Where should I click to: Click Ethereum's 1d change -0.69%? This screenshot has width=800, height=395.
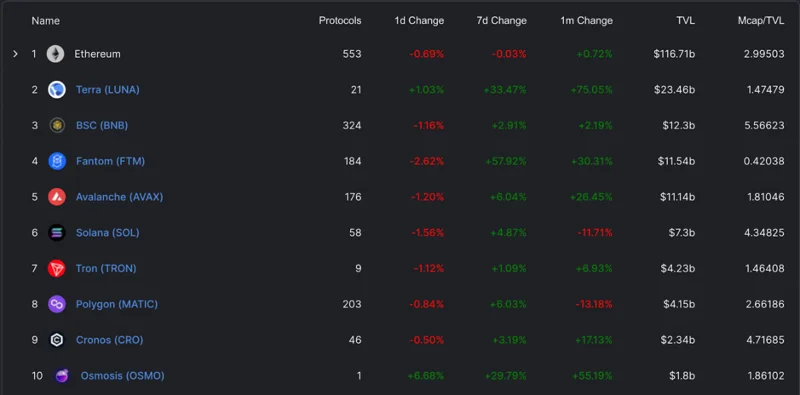427,54
